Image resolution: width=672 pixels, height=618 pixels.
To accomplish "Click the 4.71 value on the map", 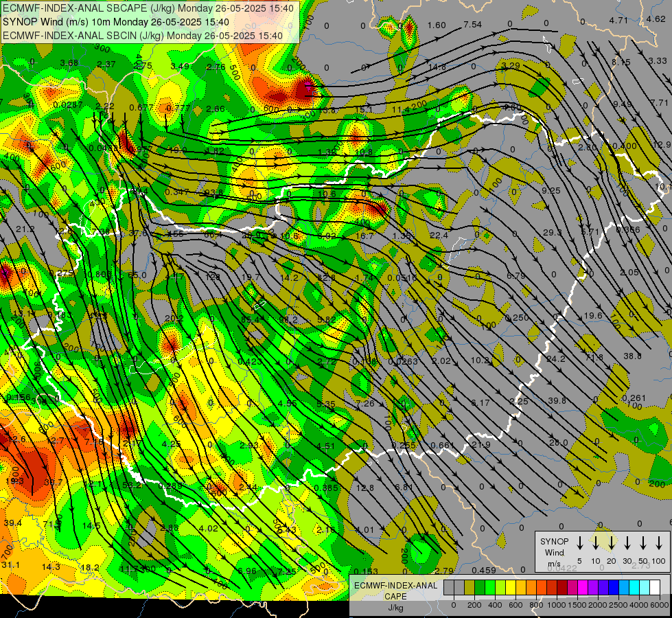I will pos(618,20).
